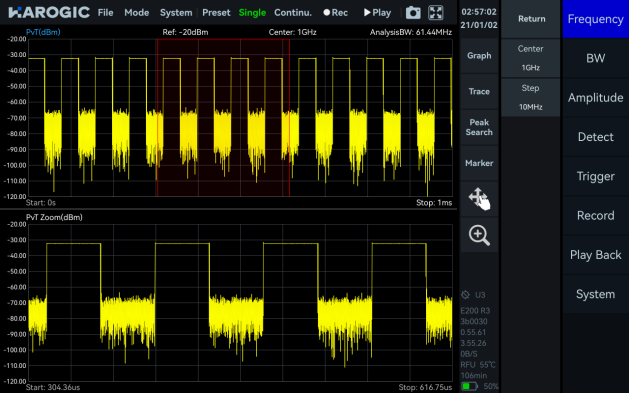The height and width of the screenshot is (393, 629).
Task: Edit the Center 1GHz frequency field
Action: [531, 58]
